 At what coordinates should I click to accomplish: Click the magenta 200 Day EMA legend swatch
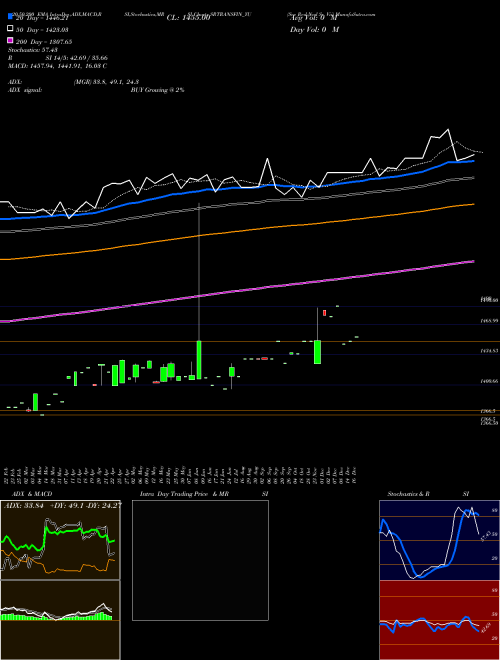pos(10,41)
